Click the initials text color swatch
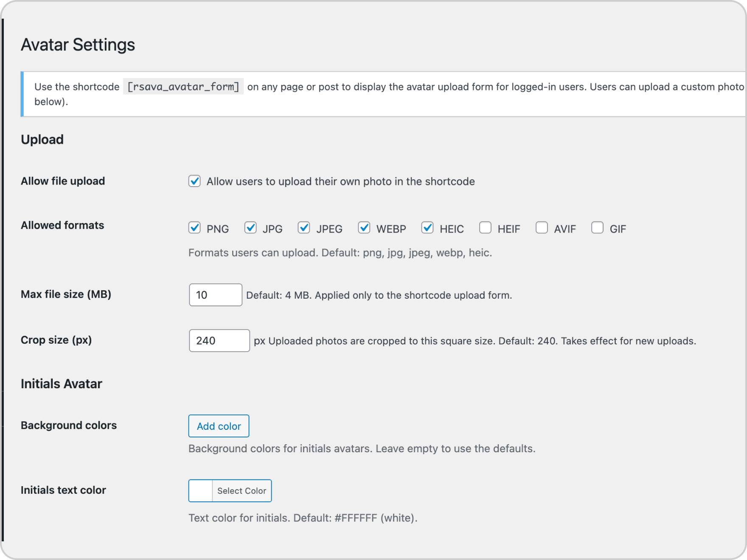The image size is (747, 560). coord(200,491)
